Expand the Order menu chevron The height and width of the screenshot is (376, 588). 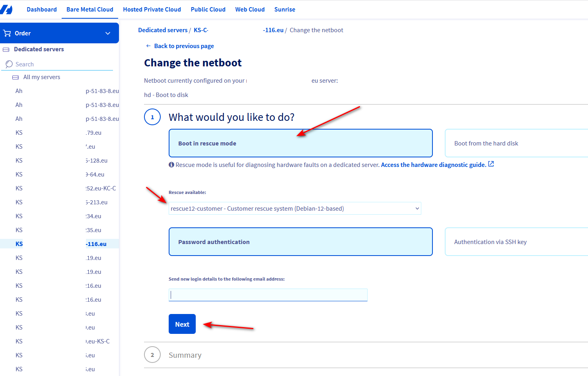(108, 33)
